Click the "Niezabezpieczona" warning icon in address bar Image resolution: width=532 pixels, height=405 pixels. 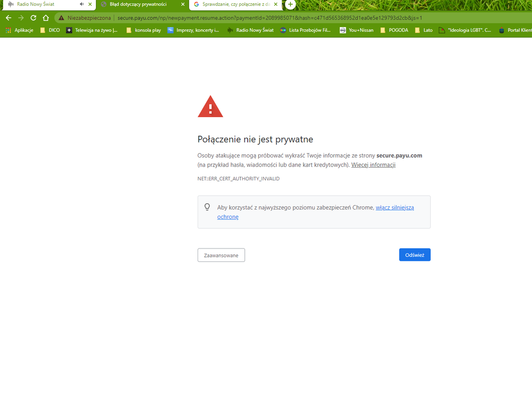[x=63, y=17]
